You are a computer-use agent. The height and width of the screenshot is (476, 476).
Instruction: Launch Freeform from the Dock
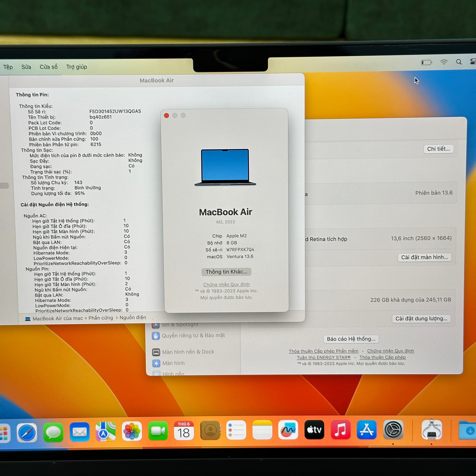288,430
